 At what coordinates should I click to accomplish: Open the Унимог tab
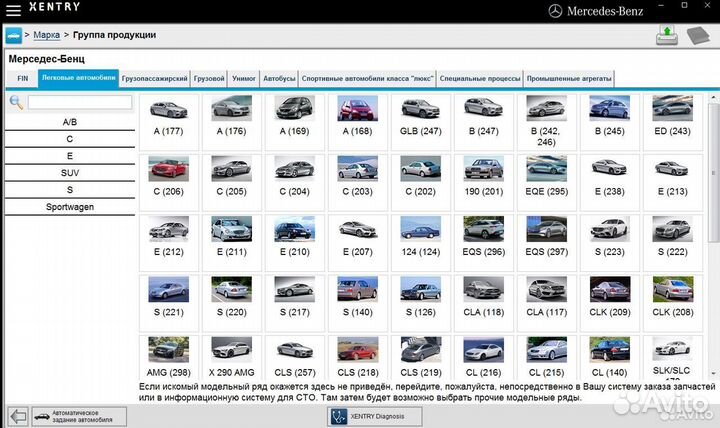point(244,79)
